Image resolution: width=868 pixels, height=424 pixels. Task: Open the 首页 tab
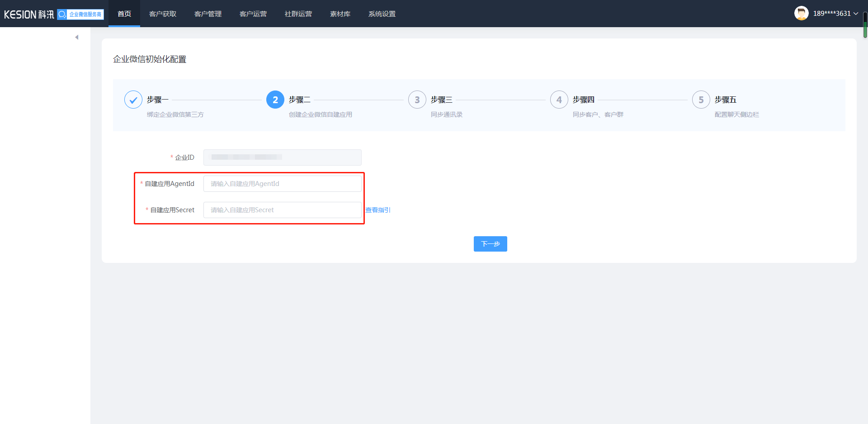coord(124,14)
